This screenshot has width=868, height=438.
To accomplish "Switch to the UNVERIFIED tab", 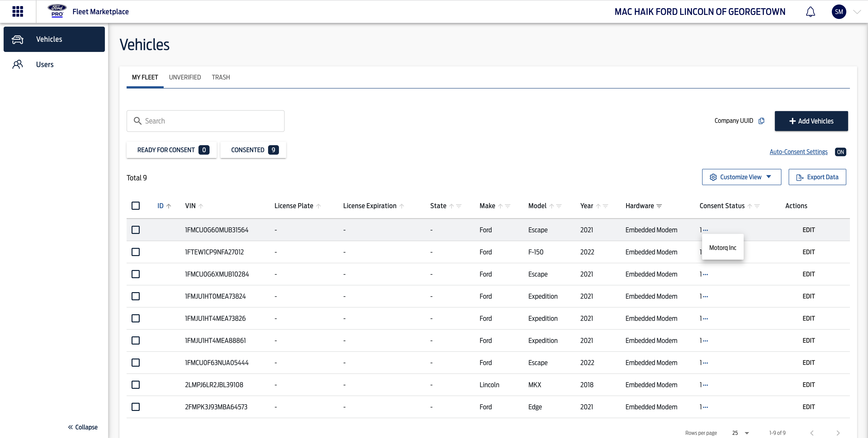I will [x=185, y=77].
